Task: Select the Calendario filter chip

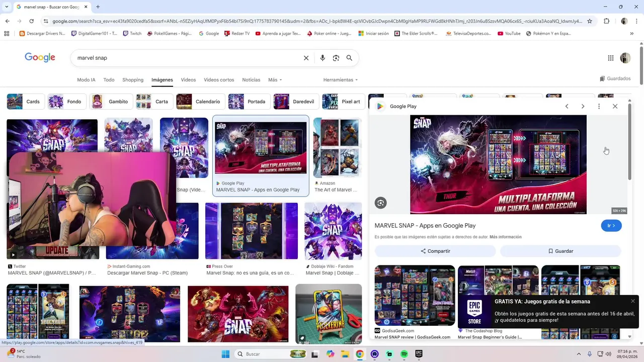Action: pyautogui.click(x=200, y=102)
